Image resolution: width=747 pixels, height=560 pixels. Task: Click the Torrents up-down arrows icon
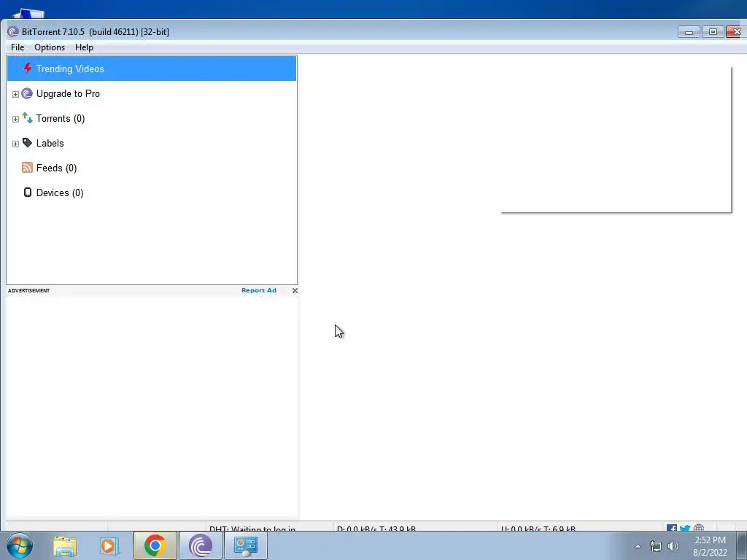click(x=27, y=118)
